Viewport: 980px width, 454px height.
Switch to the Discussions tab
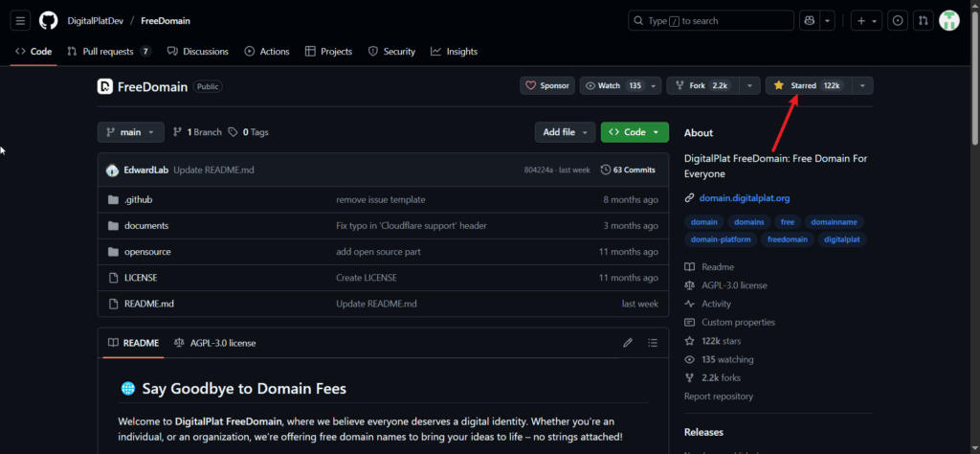click(x=198, y=52)
